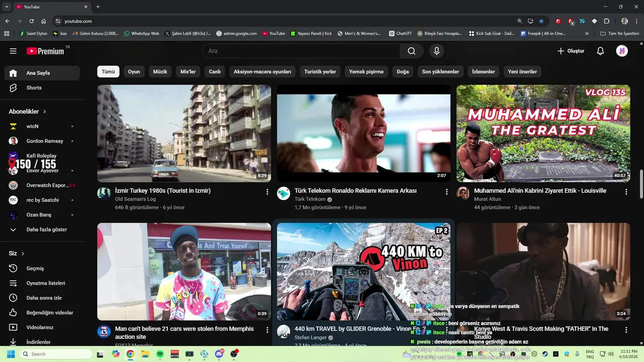This screenshot has width=644, height=362.
Task: Select the Müzik filter chip
Action: pos(160,71)
